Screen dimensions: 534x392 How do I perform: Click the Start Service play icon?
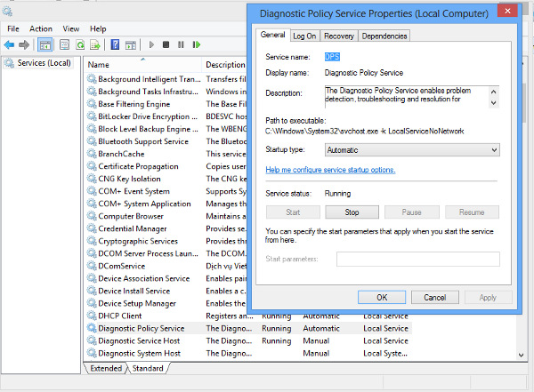click(x=151, y=44)
